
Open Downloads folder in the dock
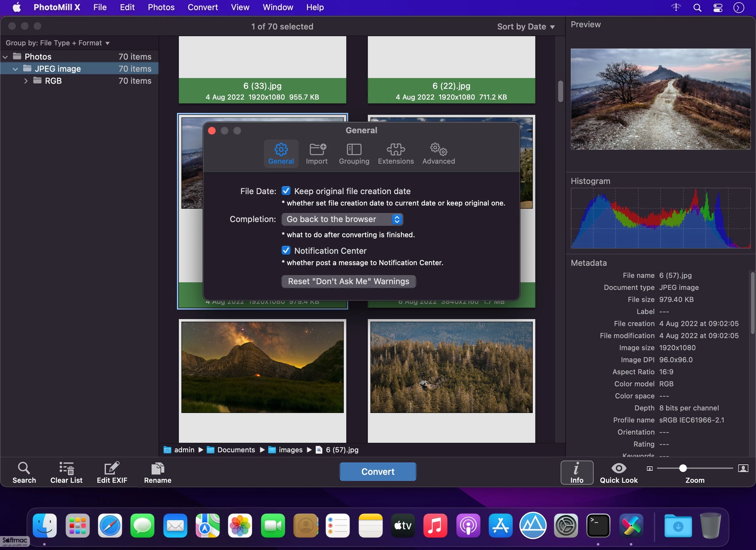(678, 526)
